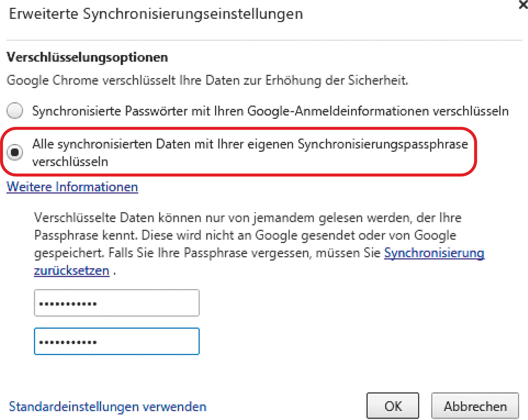The height and width of the screenshot is (420, 528).
Task: Close the dialog with the X icon
Action: click(x=524, y=4)
